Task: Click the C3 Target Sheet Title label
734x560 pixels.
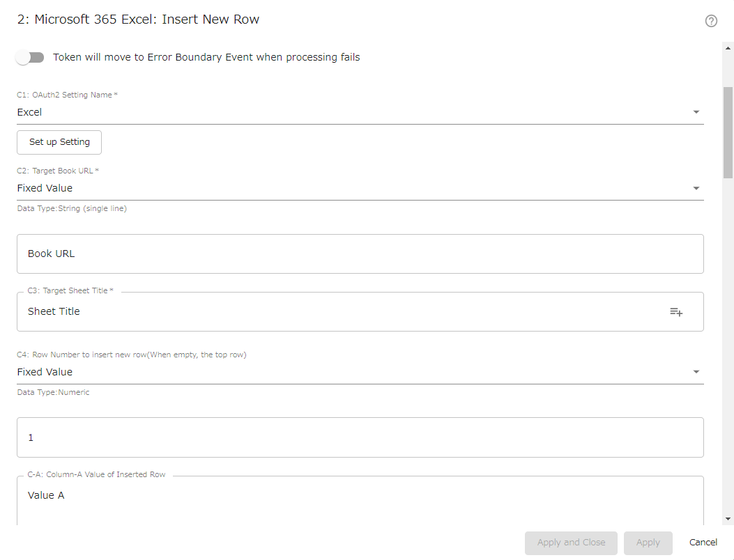Action: (x=70, y=290)
